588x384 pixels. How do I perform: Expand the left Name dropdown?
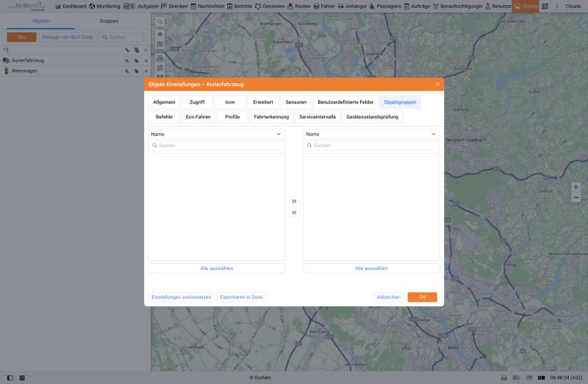tap(216, 134)
